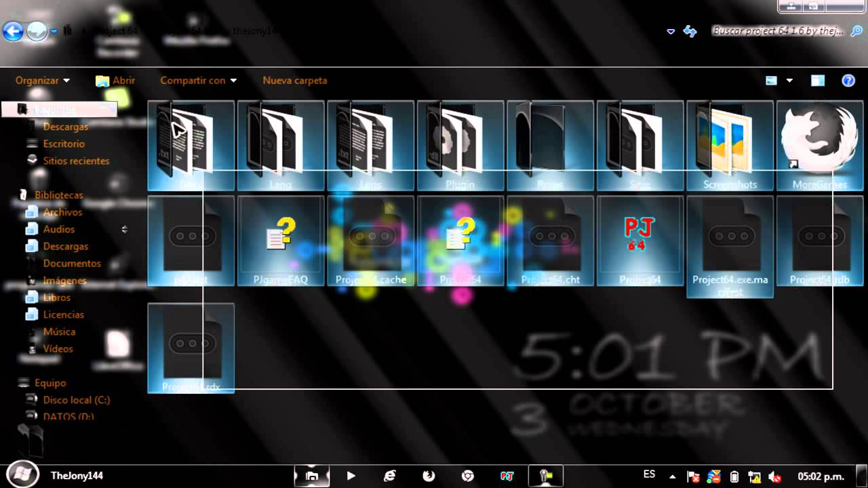The width and height of the screenshot is (868, 488).
Task: Select the Project64.rdx file
Action: coord(191,348)
